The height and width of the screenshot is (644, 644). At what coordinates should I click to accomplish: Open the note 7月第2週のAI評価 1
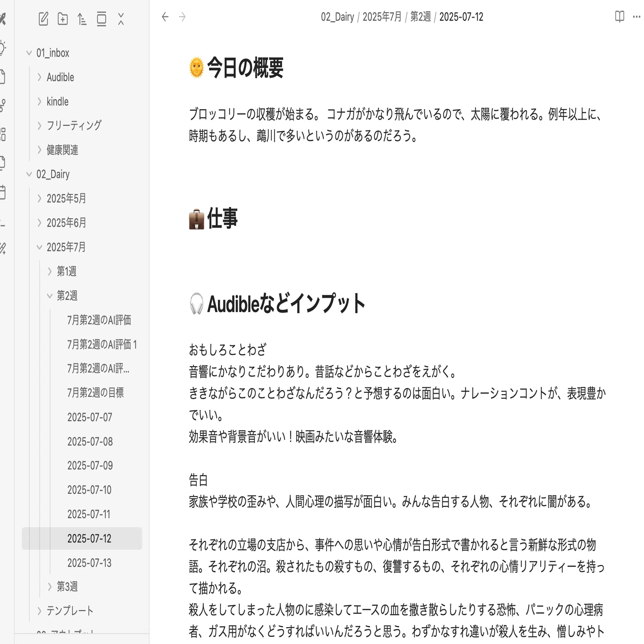pyautogui.click(x=102, y=345)
